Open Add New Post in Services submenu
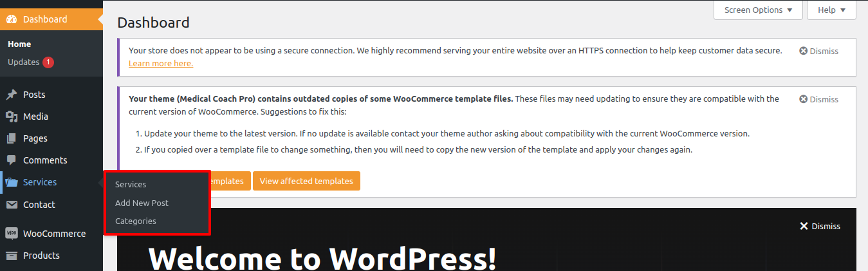 pyautogui.click(x=142, y=203)
